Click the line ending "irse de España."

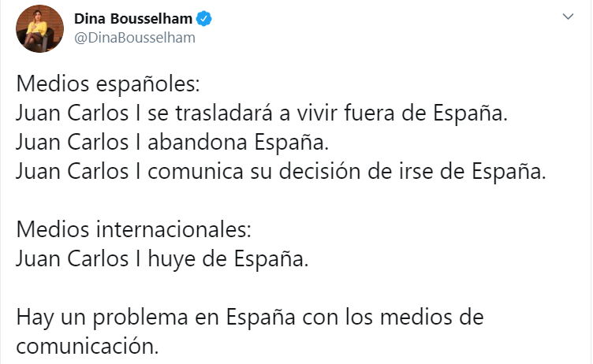point(280,173)
